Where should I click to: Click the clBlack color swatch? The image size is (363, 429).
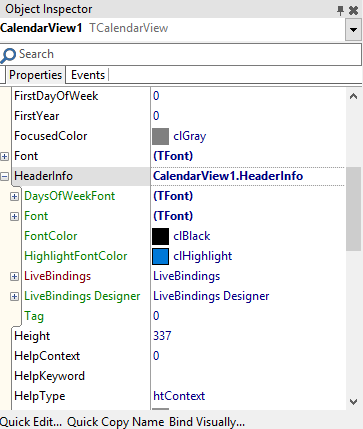tap(160, 236)
